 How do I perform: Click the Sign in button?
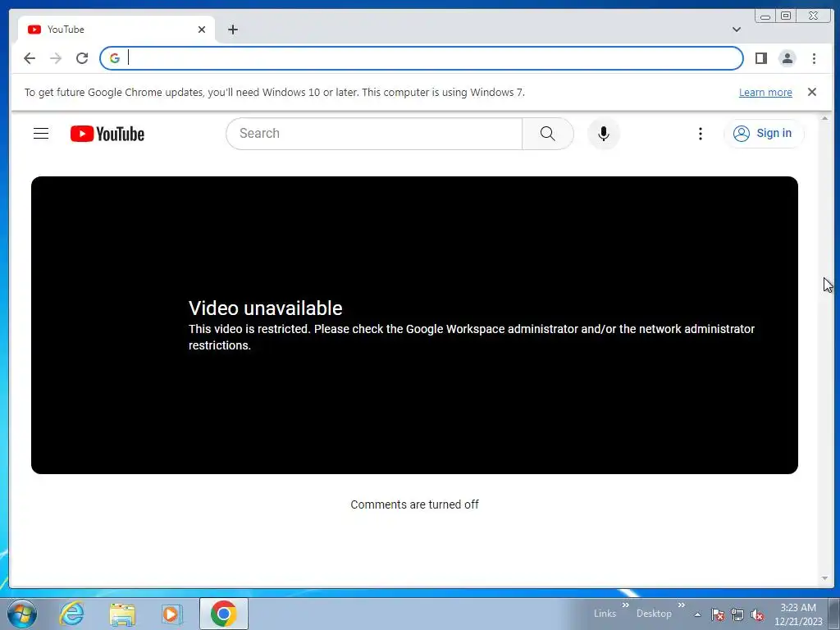(763, 134)
